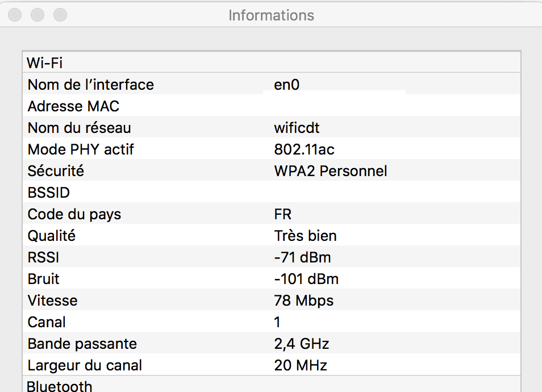Select the Adresse MAC row
Image resolution: width=542 pixels, height=392 pixels.
click(272, 106)
